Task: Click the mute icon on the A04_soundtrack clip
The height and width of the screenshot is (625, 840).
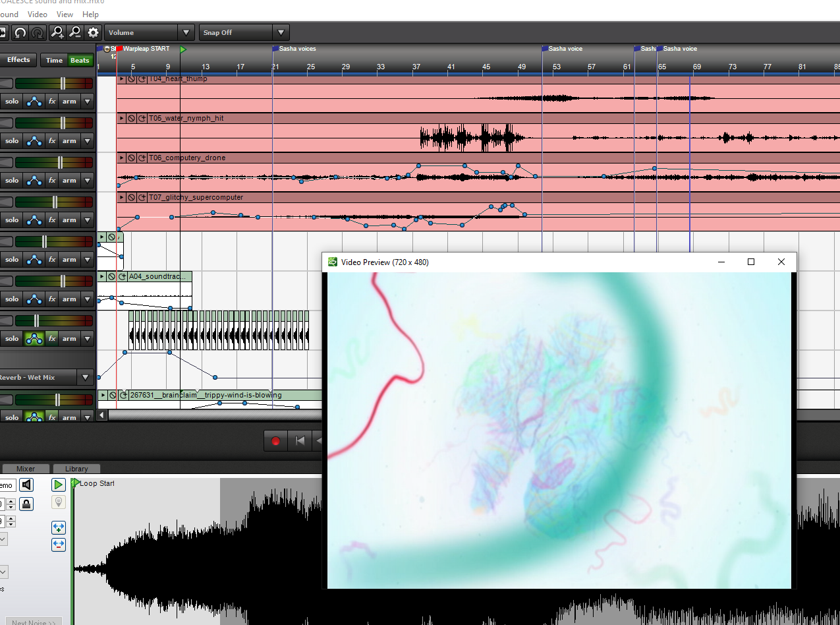Action: coord(112,277)
